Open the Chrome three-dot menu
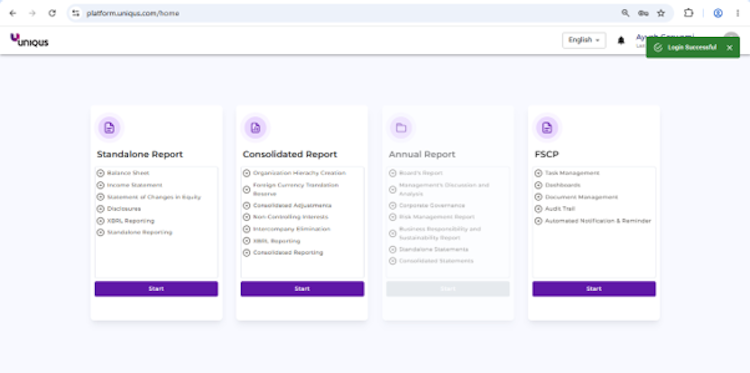This screenshot has height=373, width=750. (738, 13)
